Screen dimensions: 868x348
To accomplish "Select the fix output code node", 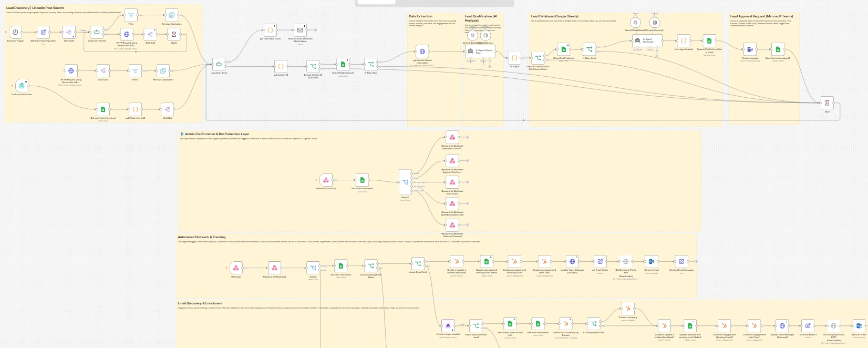I will (514, 58).
